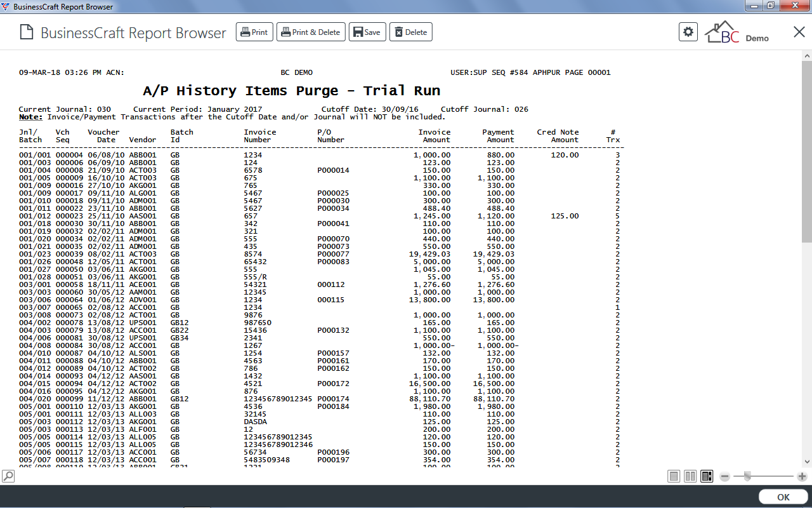The image size is (812, 508).
Task: Click the underlined 'Note:' label
Action: pos(30,117)
